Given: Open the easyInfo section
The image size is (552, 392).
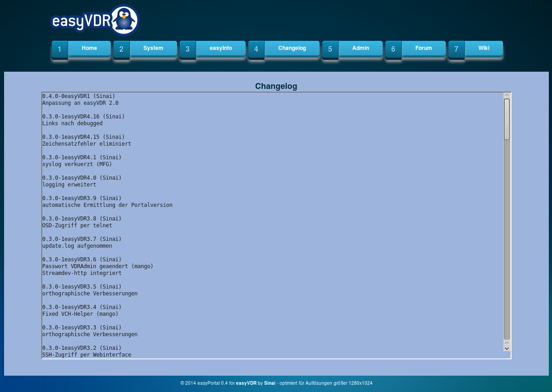Looking at the screenshot, I should (221, 48).
